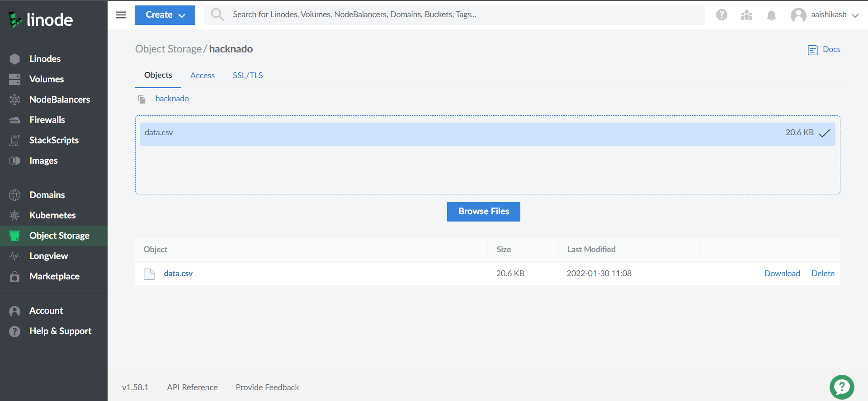Click the NodeBalancers sidebar icon
Image resolution: width=868 pixels, height=401 pixels.
click(x=15, y=99)
